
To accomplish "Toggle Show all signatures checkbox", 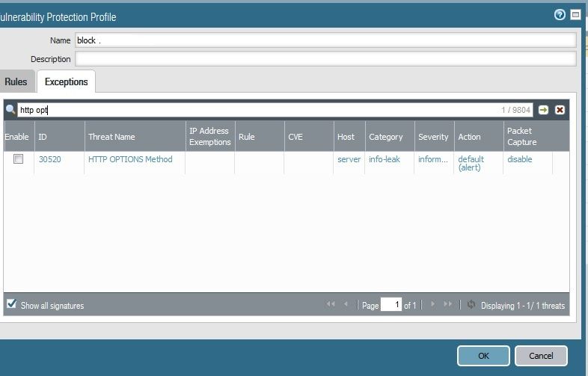I will coord(11,304).
